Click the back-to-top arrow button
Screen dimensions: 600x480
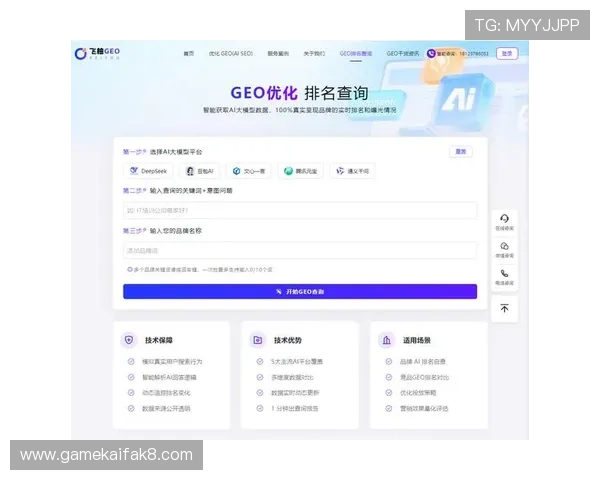click(504, 309)
